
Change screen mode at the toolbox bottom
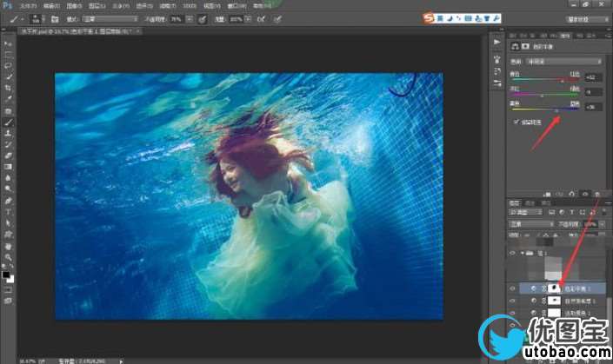[x=8, y=301]
